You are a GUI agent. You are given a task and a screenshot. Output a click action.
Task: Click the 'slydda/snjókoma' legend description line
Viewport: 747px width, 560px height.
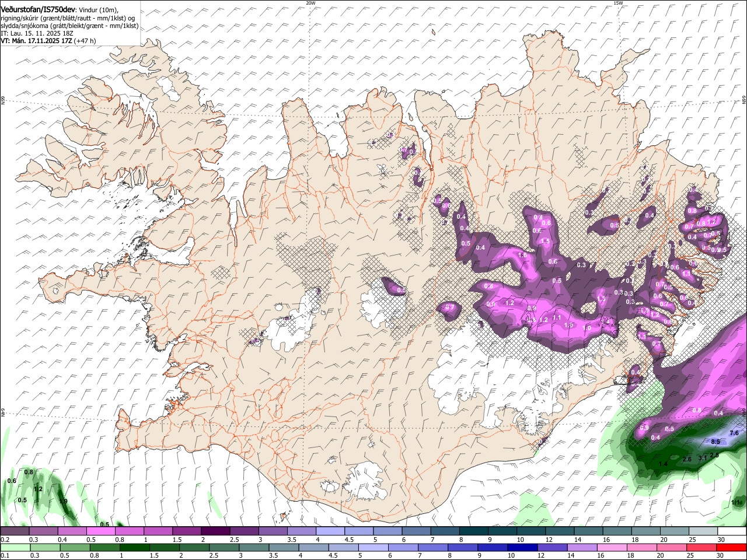pos(69,26)
